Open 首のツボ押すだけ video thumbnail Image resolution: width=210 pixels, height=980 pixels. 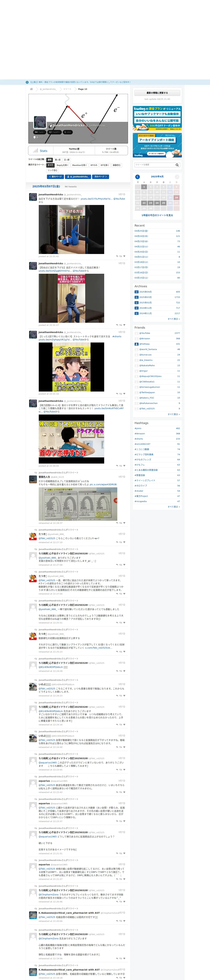point(71,439)
